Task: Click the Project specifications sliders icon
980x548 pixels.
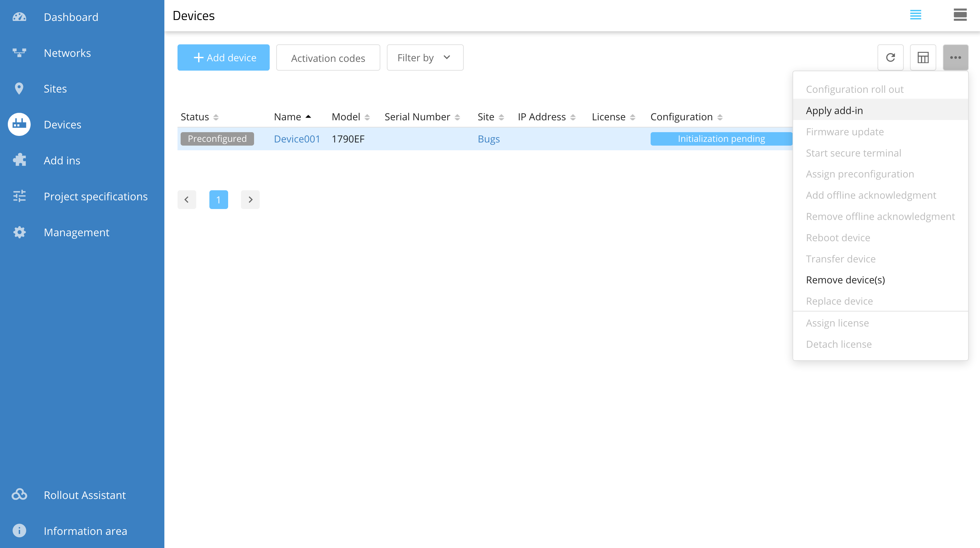Action: tap(19, 196)
